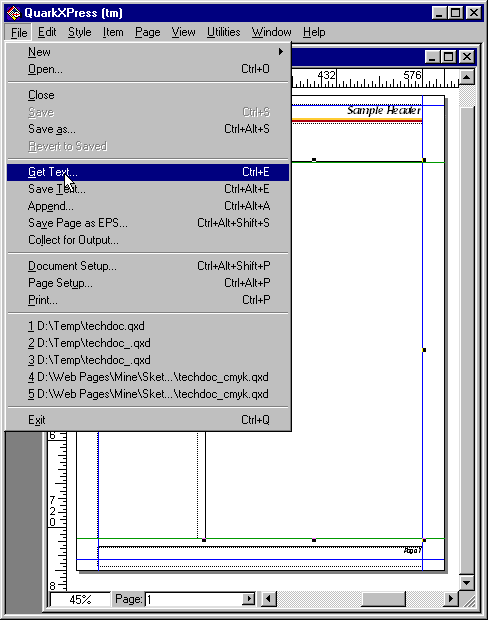
Task: Click horizontal scrollbar right arrow
Action: (x=450, y=599)
